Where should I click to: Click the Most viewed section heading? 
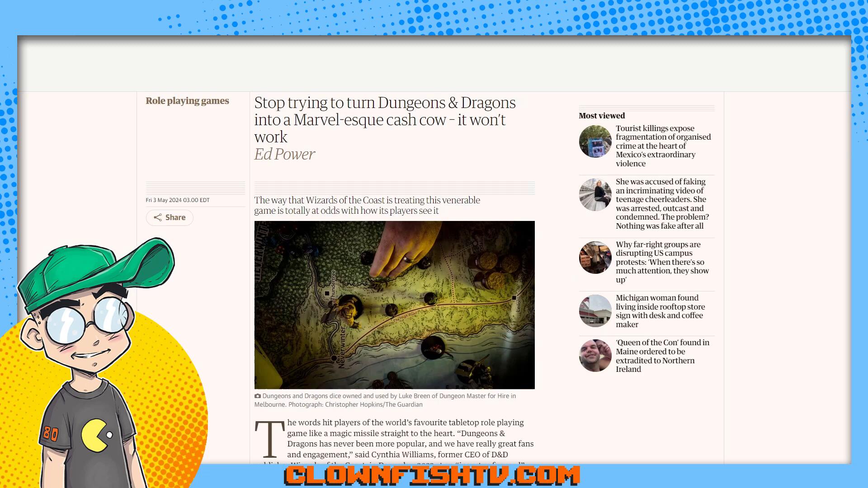pos(602,116)
